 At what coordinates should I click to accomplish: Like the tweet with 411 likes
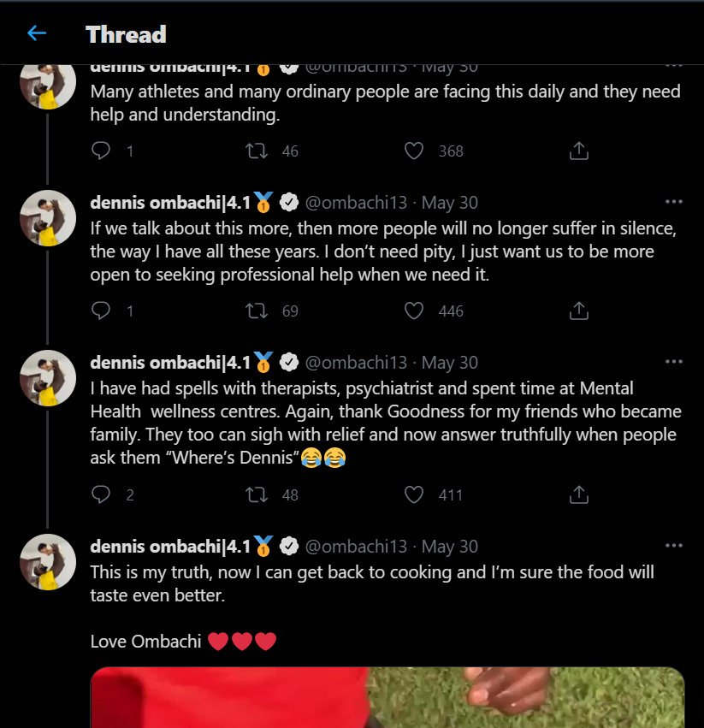tap(414, 494)
